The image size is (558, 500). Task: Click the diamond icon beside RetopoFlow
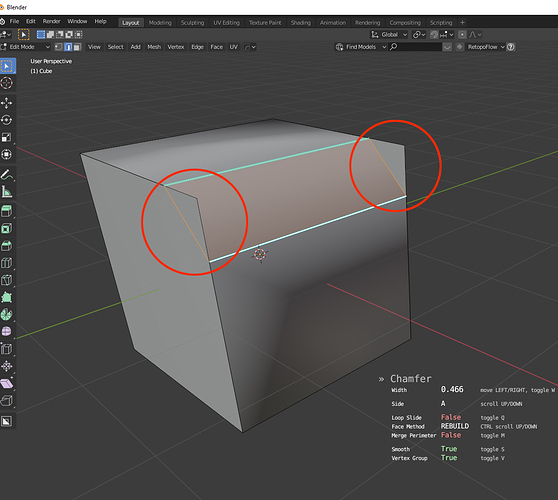click(460, 47)
